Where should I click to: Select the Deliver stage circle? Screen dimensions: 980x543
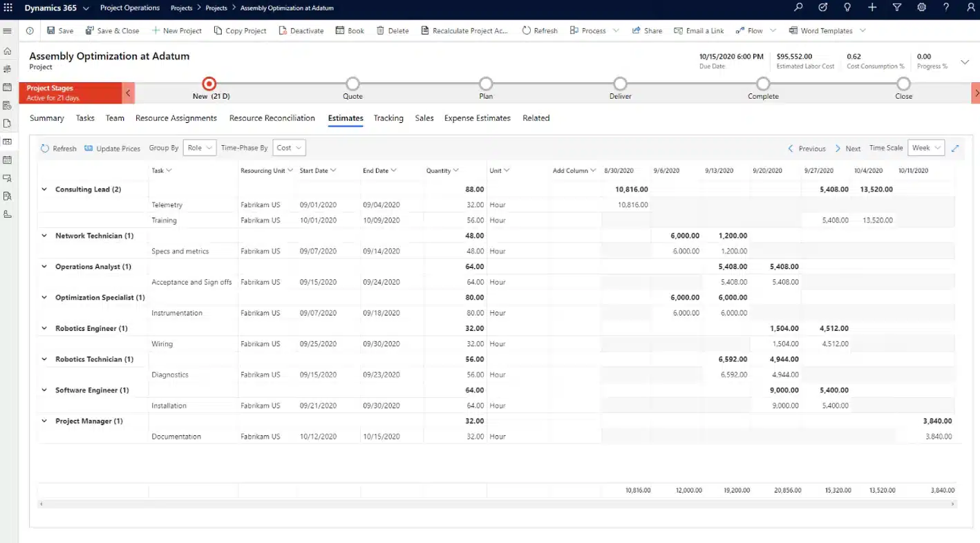tap(620, 84)
